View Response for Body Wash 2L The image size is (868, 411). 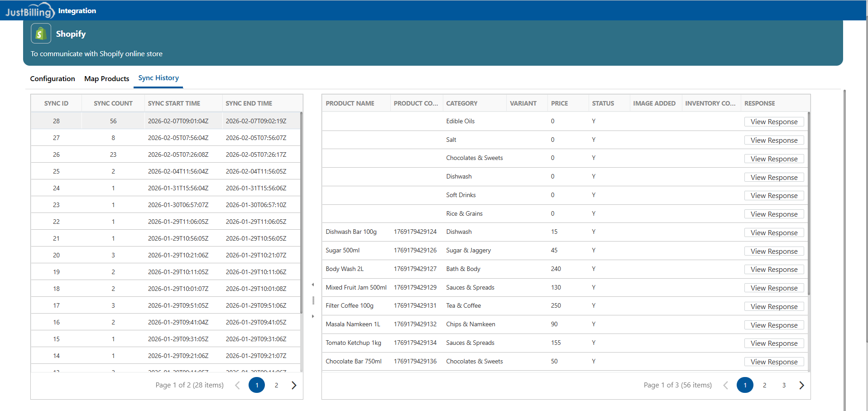pyautogui.click(x=774, y=269)
